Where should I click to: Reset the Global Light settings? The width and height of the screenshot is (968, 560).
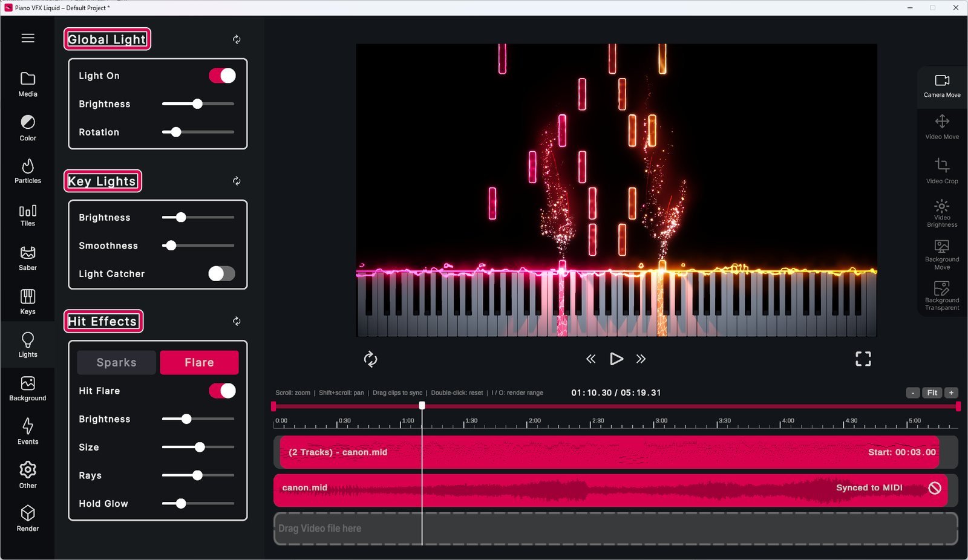tap(237, 39)
